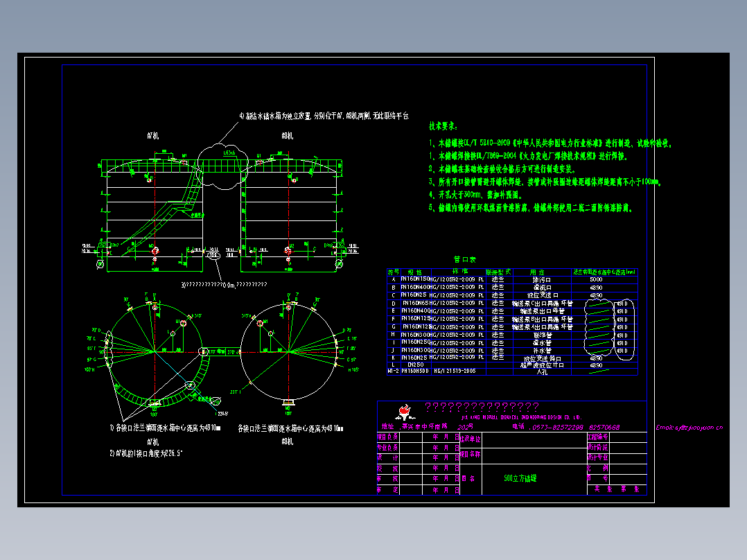
Task: Select the requirement line citing DL/T 5210-2009
Action: click(x=550, y=143)
